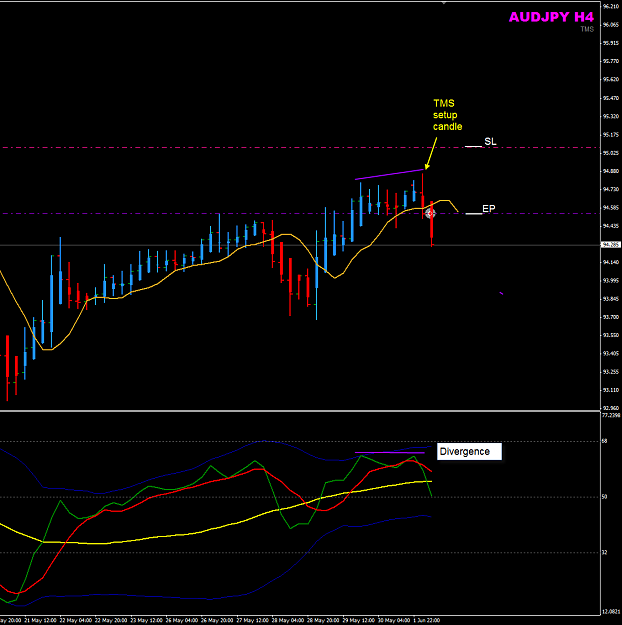Click the indicator scale value 12.0821
622x625 pixels.
[611, 611]
